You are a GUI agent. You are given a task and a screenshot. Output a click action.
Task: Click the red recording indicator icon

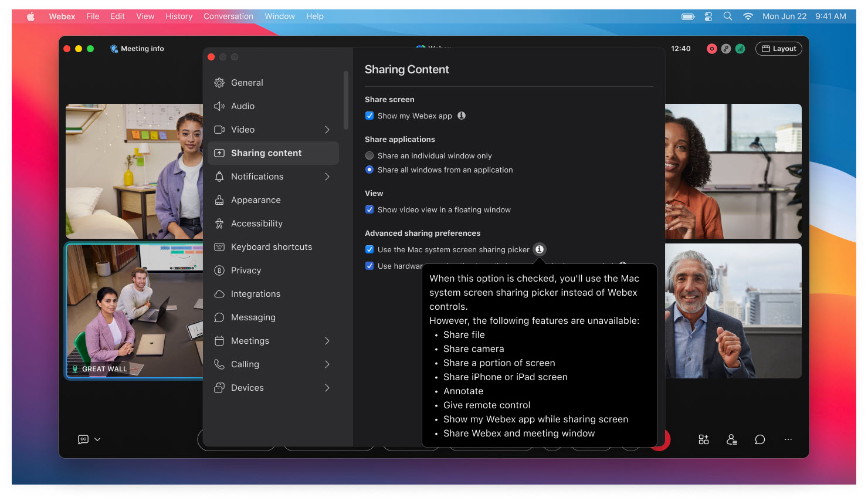click(x=712, y=49)
